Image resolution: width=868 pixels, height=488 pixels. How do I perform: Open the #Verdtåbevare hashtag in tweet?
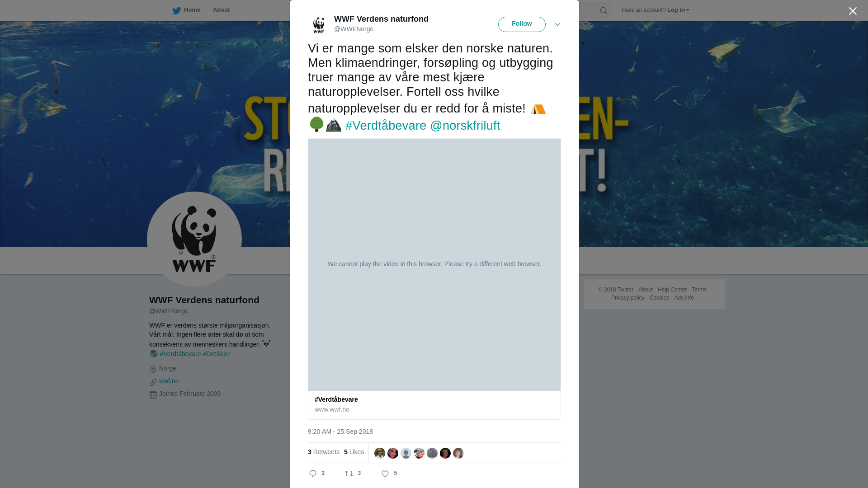pos(386,126)
